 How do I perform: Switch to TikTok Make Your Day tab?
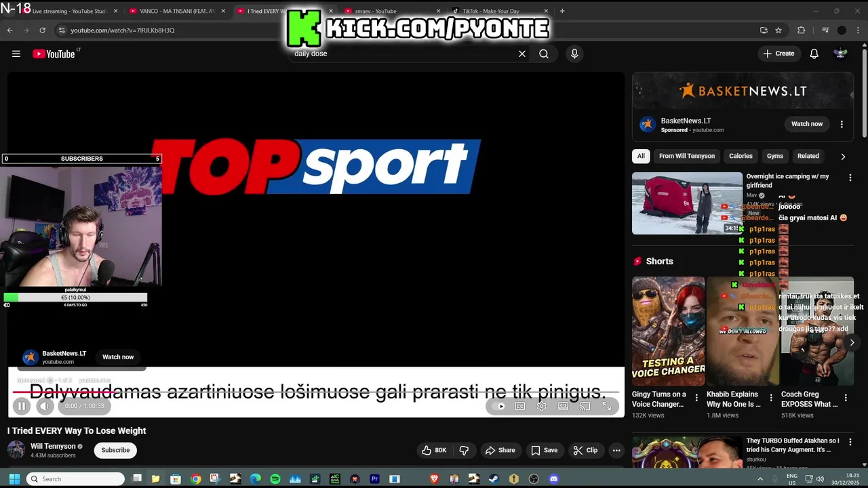pos(499,11)
